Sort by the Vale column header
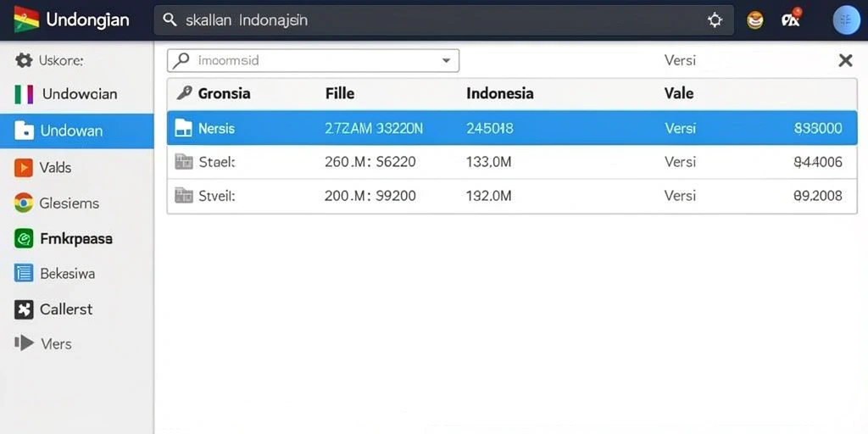 679,93
